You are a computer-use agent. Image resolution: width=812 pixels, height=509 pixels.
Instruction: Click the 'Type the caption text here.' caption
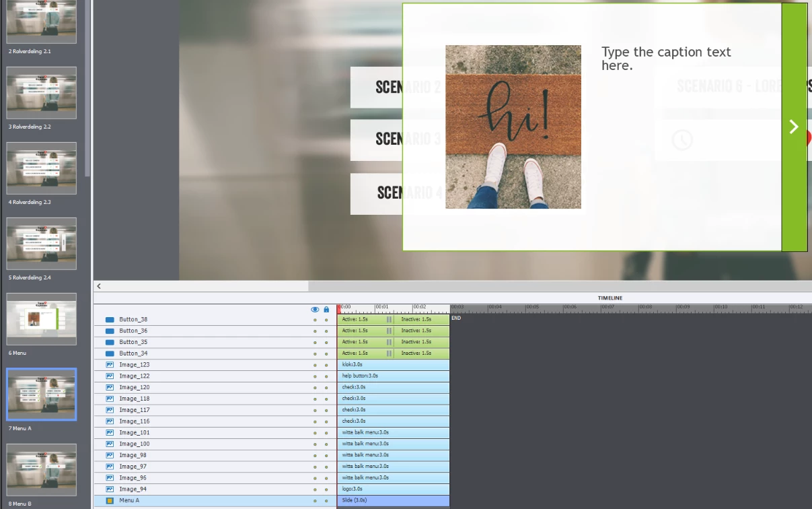[666, 59]
